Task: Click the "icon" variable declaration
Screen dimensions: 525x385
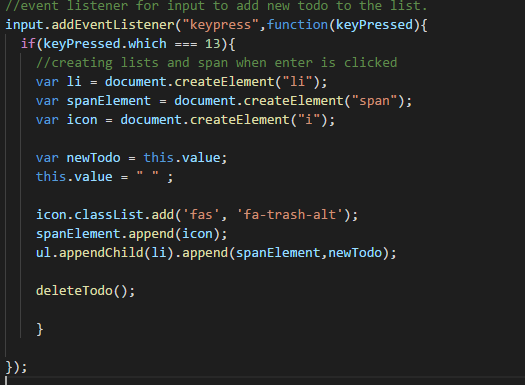Action: [x=82, y=120]
